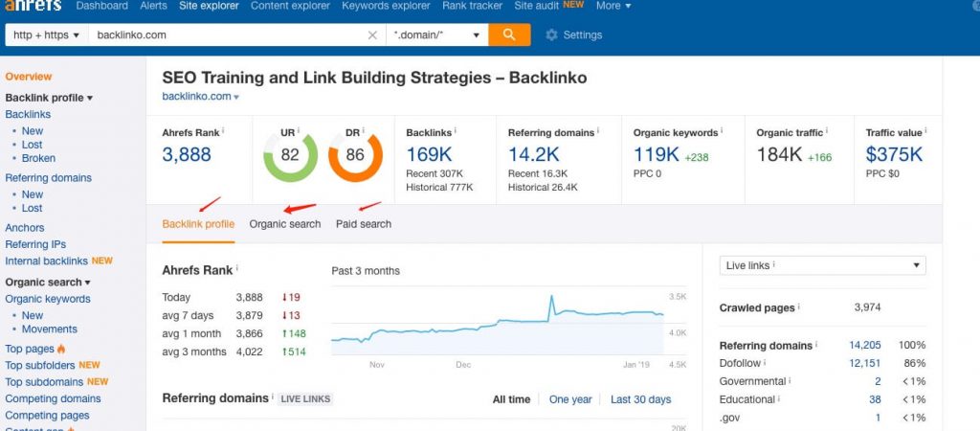
Task: Select the All time range
Action: 511,399
